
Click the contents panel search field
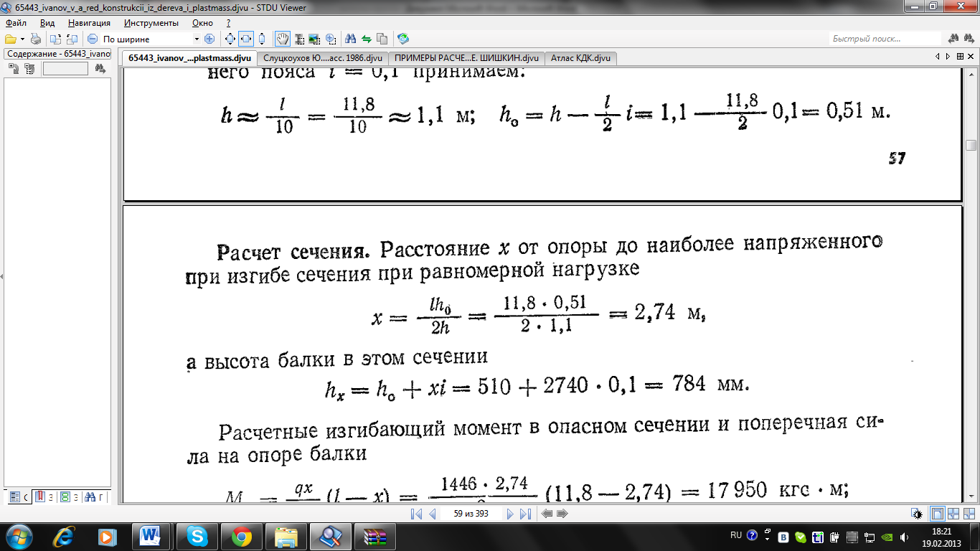point(65,69)
